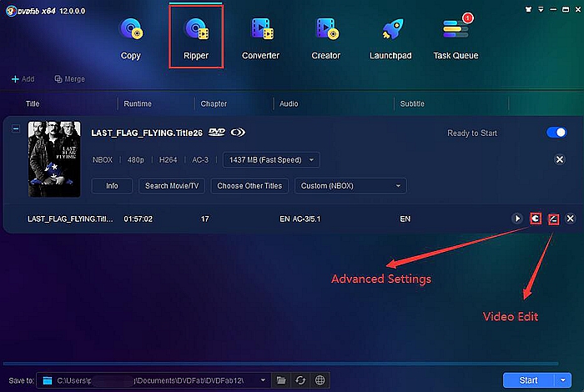Open the Task Queue
584x392 pixels.
pyautogui.click(x=456, y=39)
